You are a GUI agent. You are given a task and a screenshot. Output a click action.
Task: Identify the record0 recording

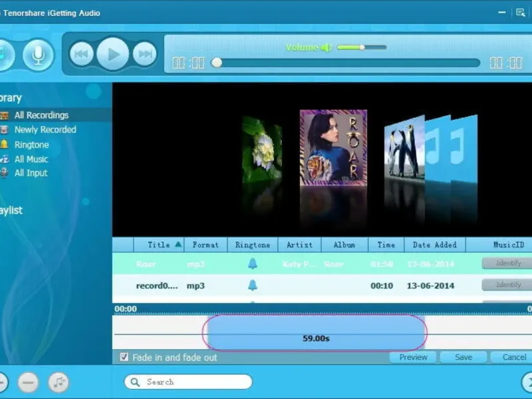pos(507,285)
